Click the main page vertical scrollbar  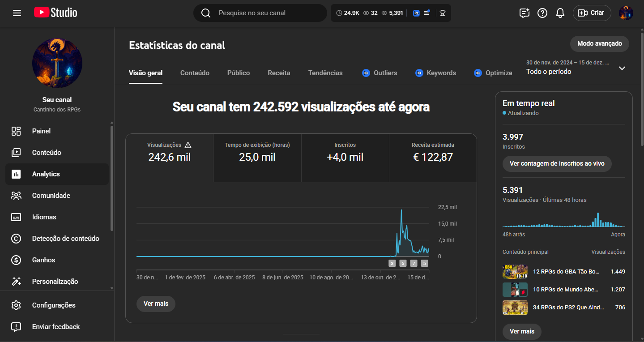(x=642, y=90)
